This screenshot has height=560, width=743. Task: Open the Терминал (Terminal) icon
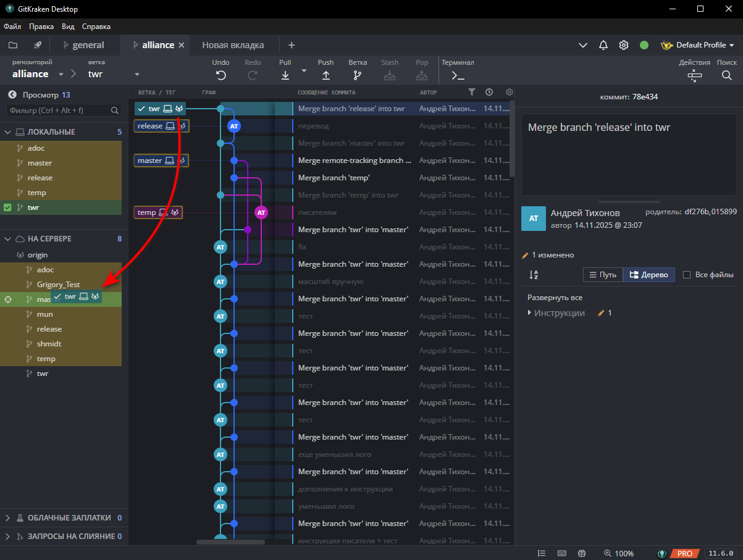pyautogui.click(x=456, y=75)
